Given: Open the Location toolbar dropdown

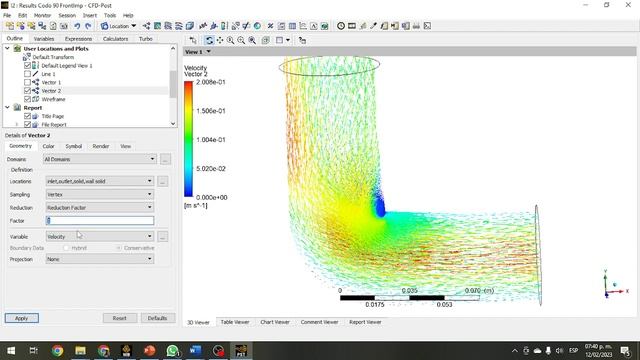Looking at the screenshot, I should (118, 26).
